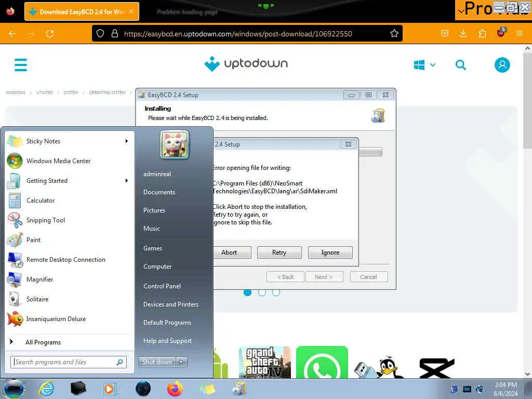Open Uptodown site hamburger menu
The image size is (532, 399).
click(x=21, y=65)
